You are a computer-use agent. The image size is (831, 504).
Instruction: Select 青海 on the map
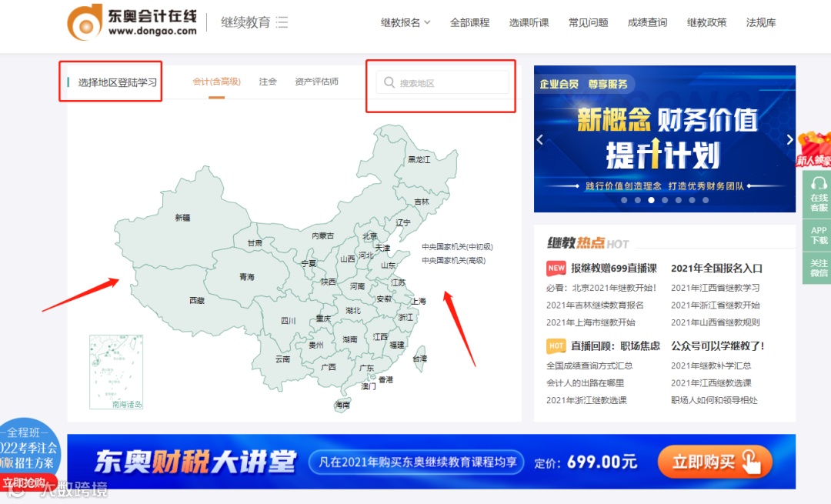[246, 277]
